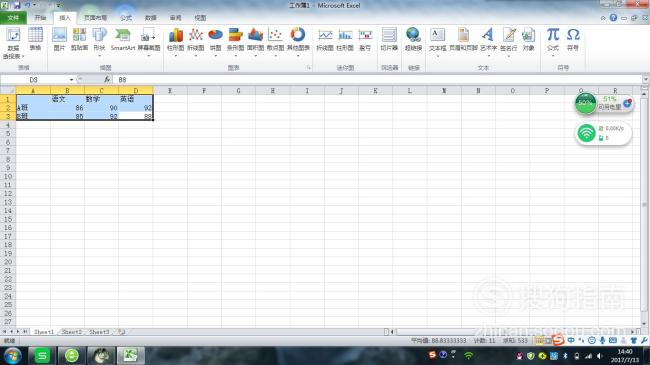Insert a PivotTable (数据透视表)
Image resolution: width=650 pixels, height=365 pixels.
[x=13, y=42]
